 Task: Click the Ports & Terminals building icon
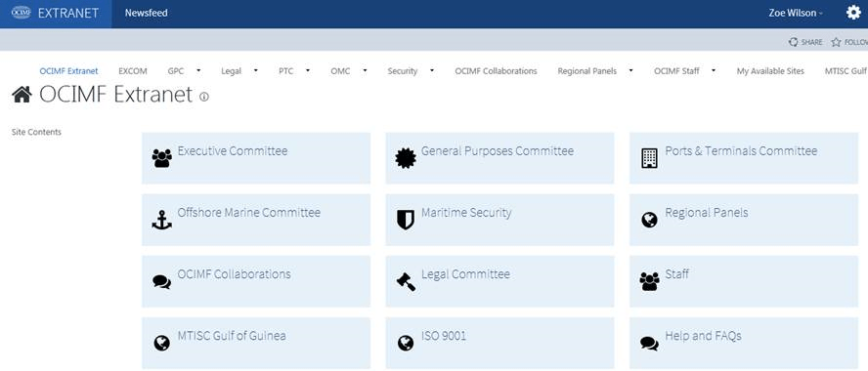coord(649,158)
